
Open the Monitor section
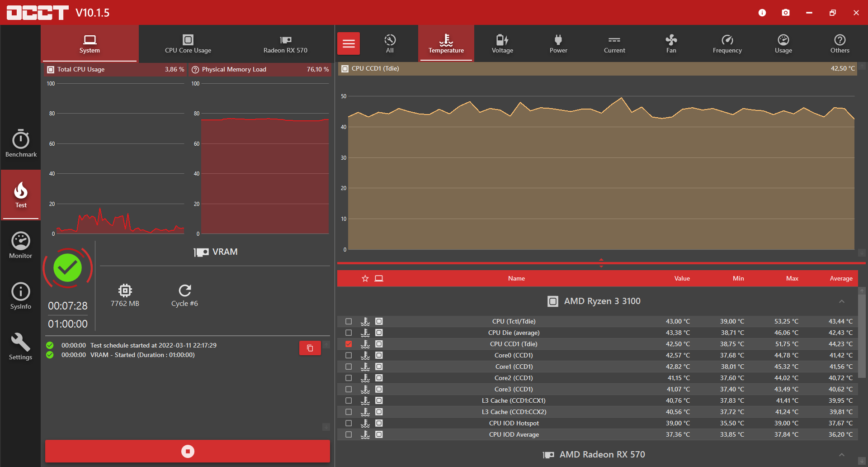click(21, 245)
